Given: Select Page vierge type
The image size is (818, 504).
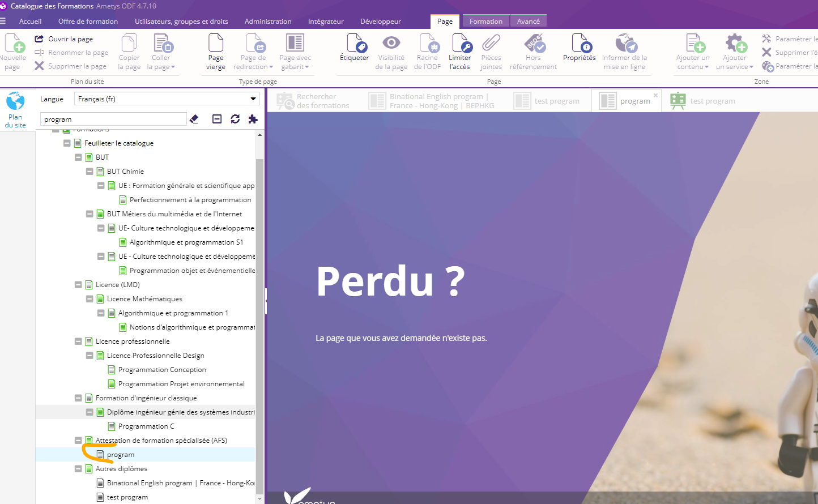Looking at the screenshot, I should (x=216, y=52).
